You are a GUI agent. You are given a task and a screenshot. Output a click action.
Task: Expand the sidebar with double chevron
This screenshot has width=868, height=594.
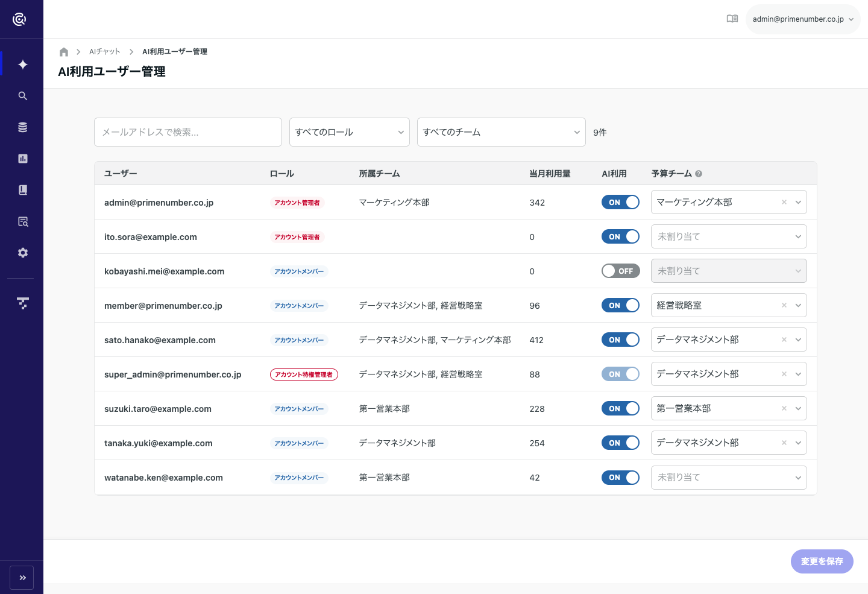pos(22,578)
